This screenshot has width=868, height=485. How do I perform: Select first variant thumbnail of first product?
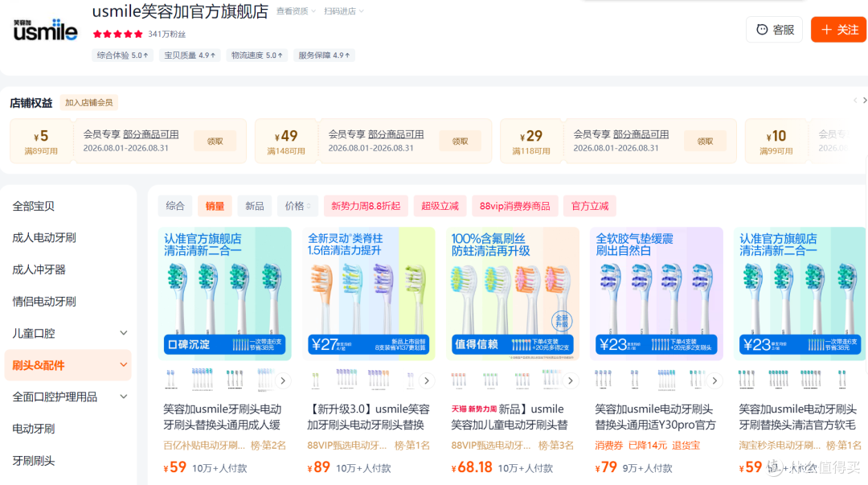(x=170, y=380)
